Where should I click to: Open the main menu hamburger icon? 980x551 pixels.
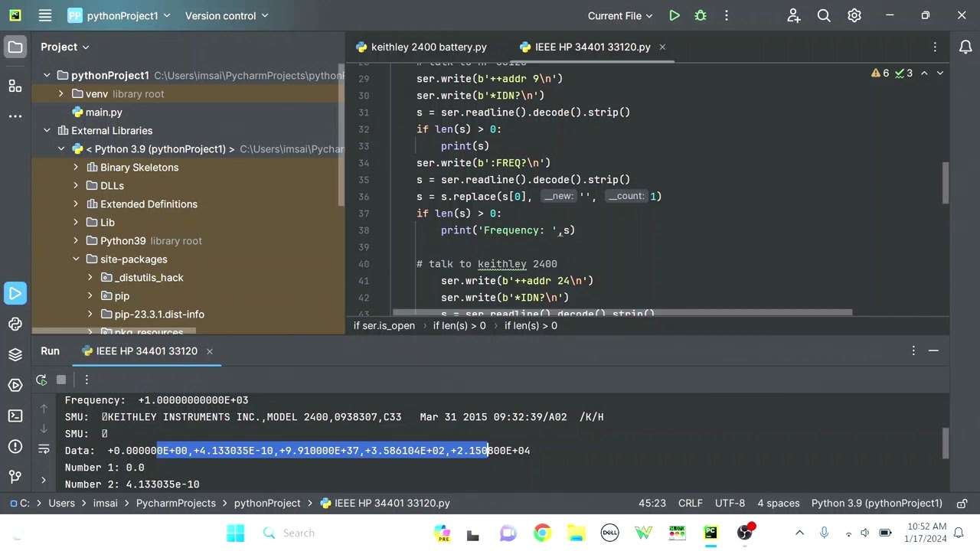45,15
